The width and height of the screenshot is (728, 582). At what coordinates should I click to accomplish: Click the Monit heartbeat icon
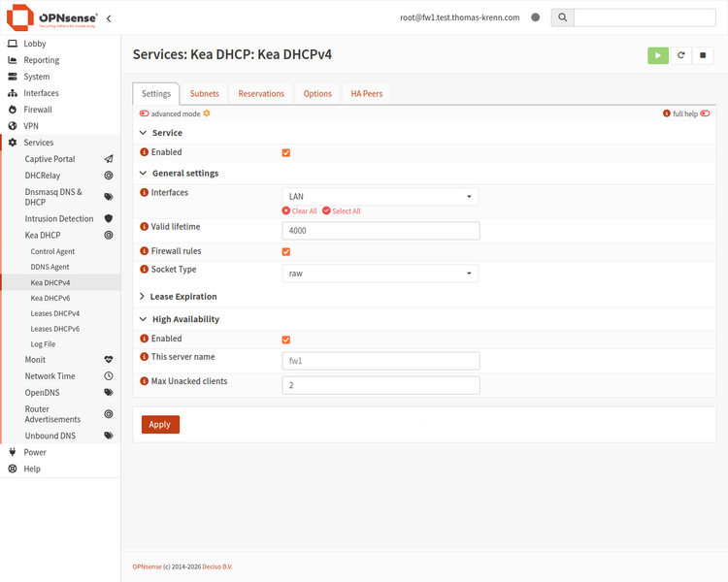(109, 360)
